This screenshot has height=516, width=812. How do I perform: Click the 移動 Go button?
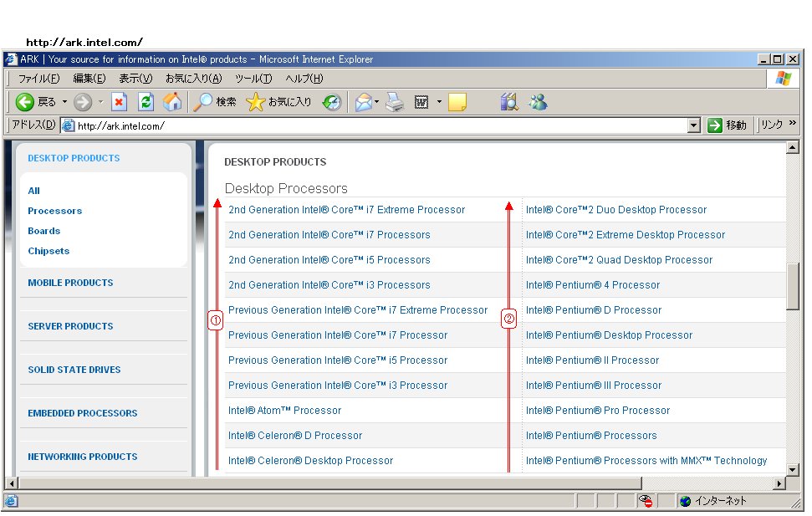pos(727,125)
